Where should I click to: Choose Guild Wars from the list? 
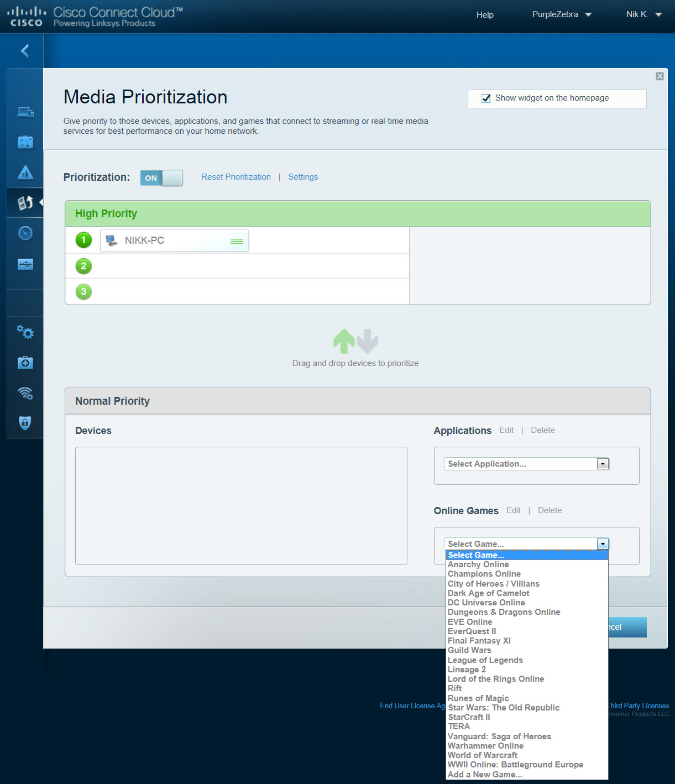pos(527,650)
